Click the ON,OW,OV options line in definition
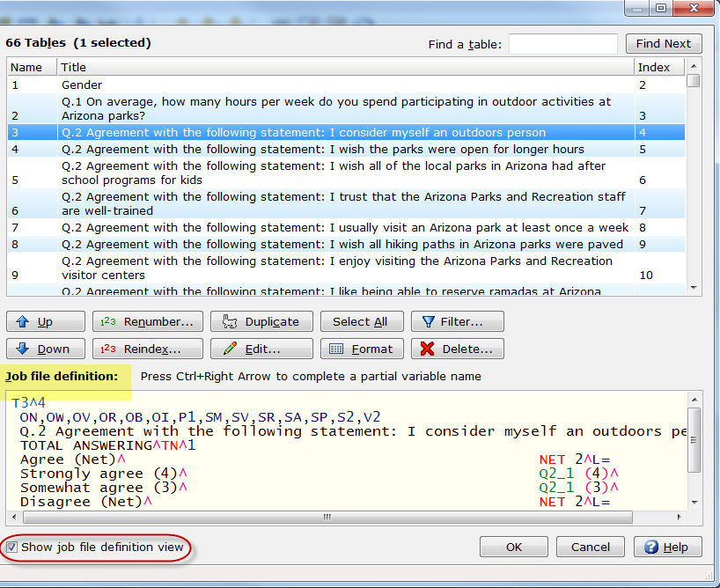Screen dimensions: 720x588 pyautogui.click(x=200, y=417)
